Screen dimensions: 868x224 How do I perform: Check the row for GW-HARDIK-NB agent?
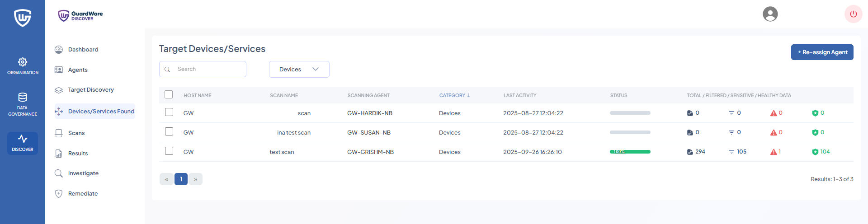169,112
